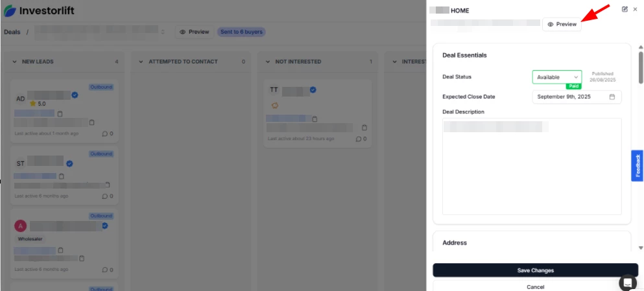Image resolution: width=644 pixels, height=291 pixels.
Task: Click the Expected Close Date field, September 9th, 2025
Action: coord(577,97)
